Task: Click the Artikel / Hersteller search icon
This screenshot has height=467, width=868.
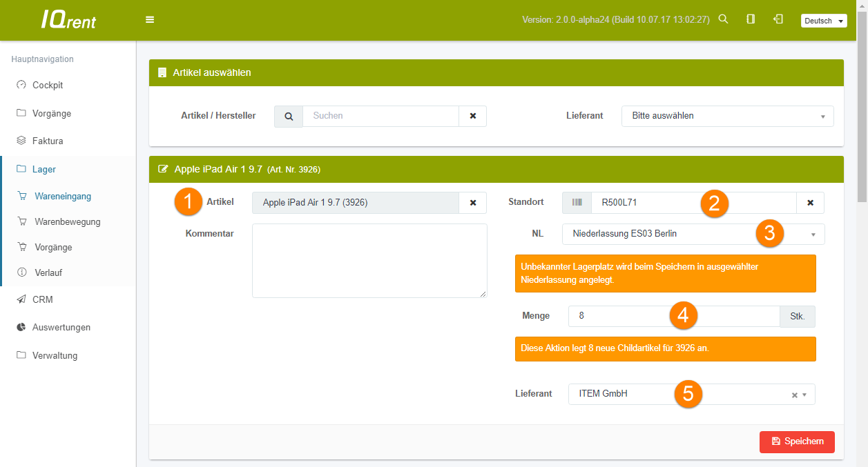Action: pyautogui.click(x=289, y=116)
